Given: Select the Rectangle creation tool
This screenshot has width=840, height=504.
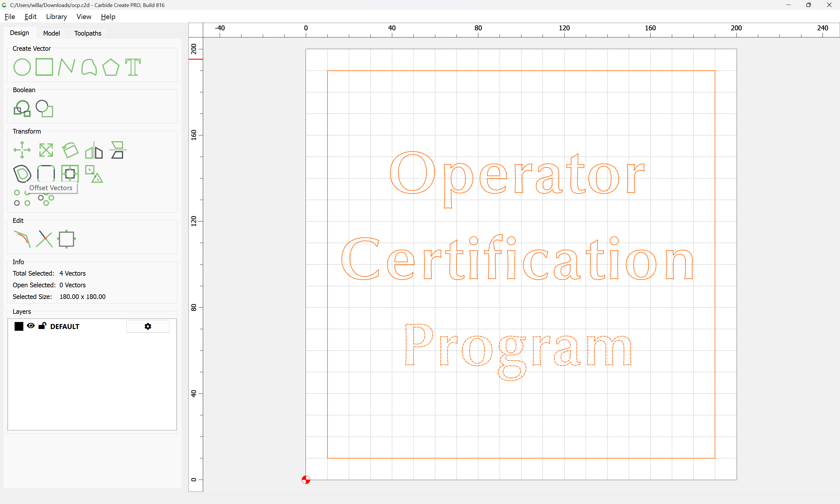Looking at the screenshot, I should click(44, 66).
